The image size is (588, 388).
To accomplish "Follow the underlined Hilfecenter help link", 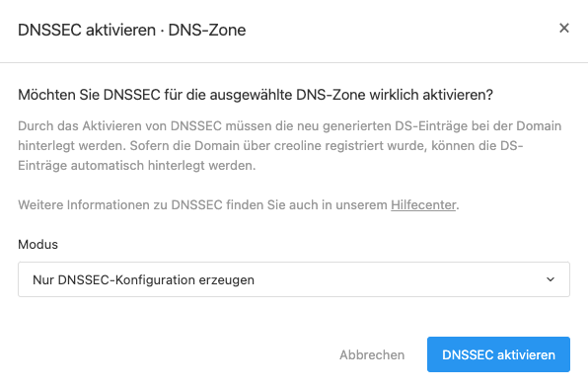I will pos(423,205).
